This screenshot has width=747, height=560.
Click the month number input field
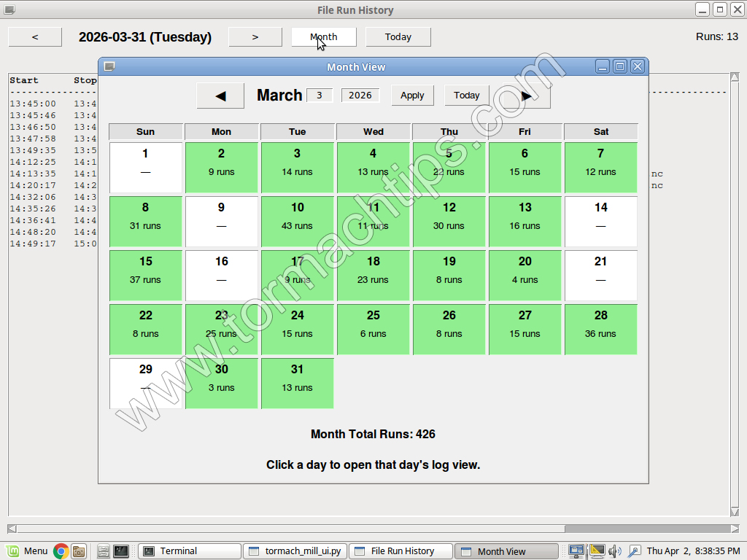tap(320, 96)
